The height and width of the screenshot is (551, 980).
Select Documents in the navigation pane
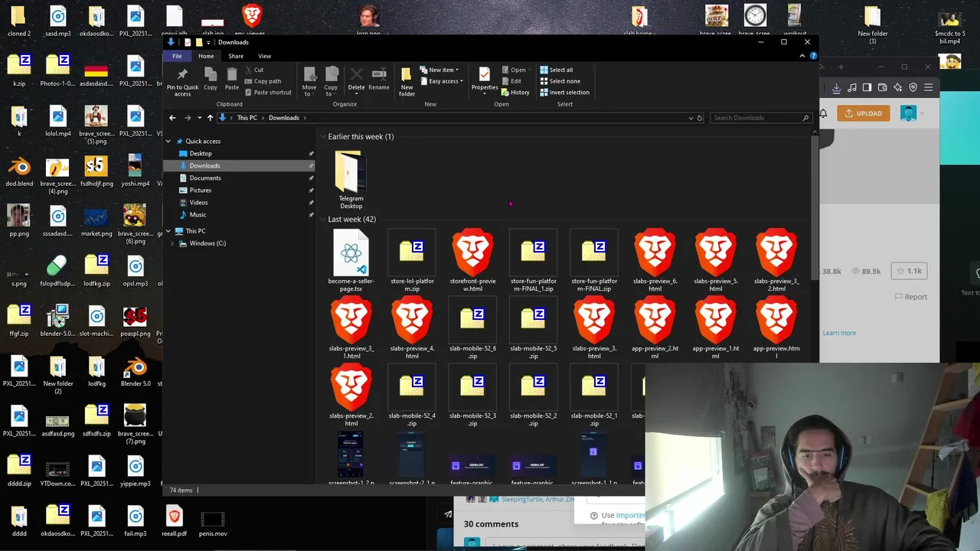205,178
